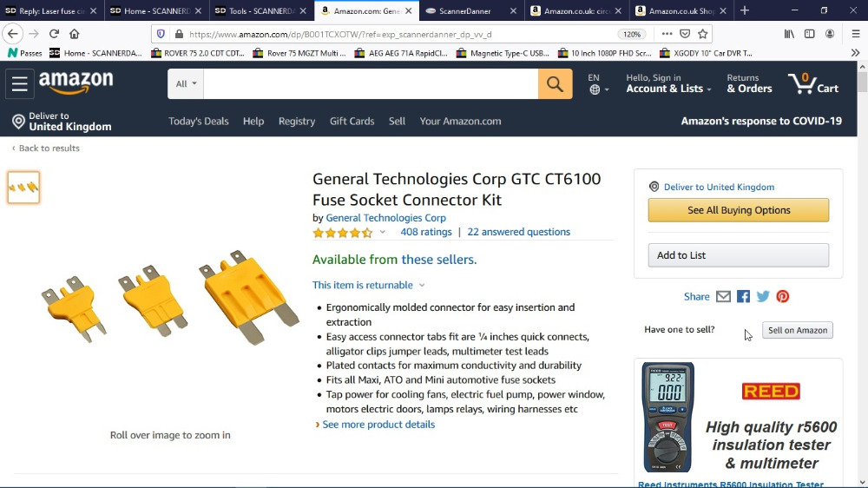The width and height of the screenshot is (868, 488).
Task: Share product via email envelope icon
Action: (723, 297)
